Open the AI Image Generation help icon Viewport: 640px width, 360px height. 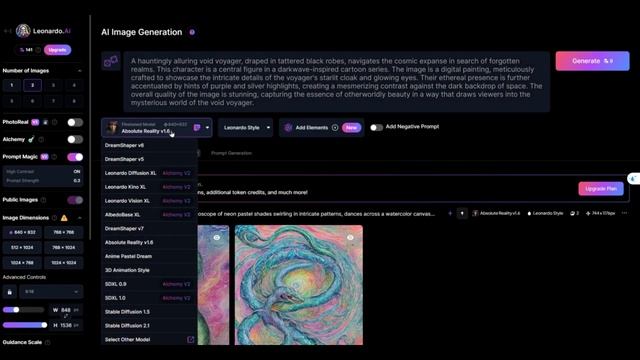coord(192,32)
